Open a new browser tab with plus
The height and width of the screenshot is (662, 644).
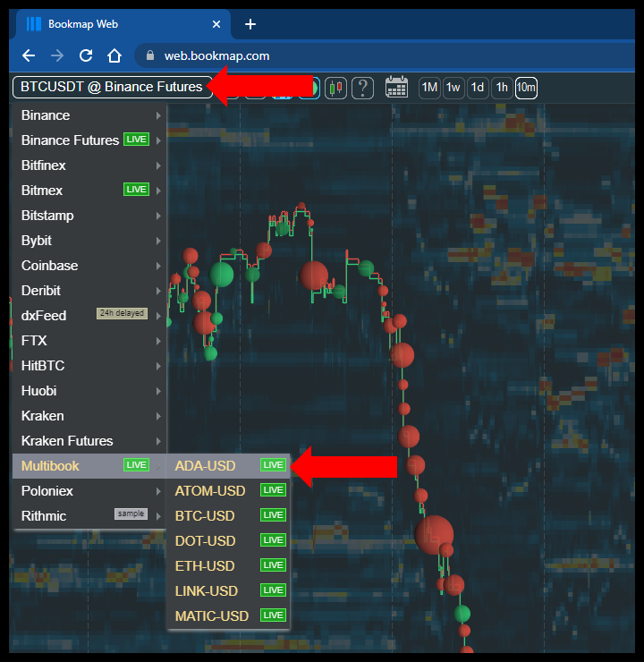(x=250, y=24)
